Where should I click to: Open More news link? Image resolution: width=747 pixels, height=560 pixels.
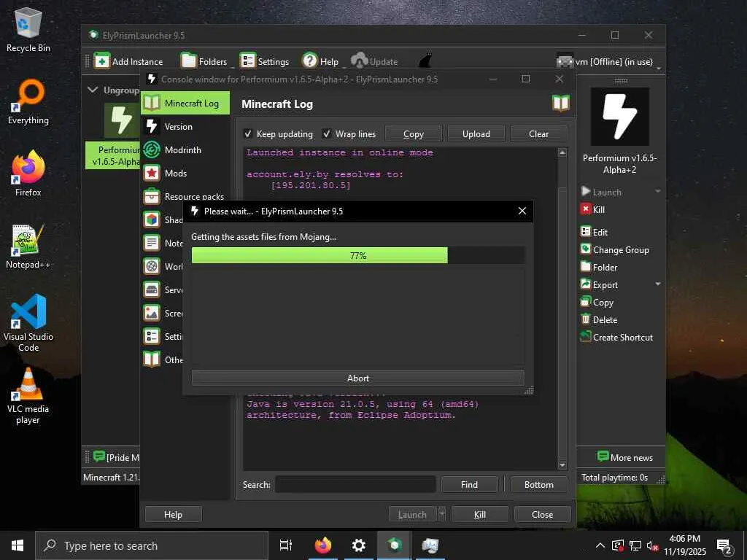click(625, 457)
